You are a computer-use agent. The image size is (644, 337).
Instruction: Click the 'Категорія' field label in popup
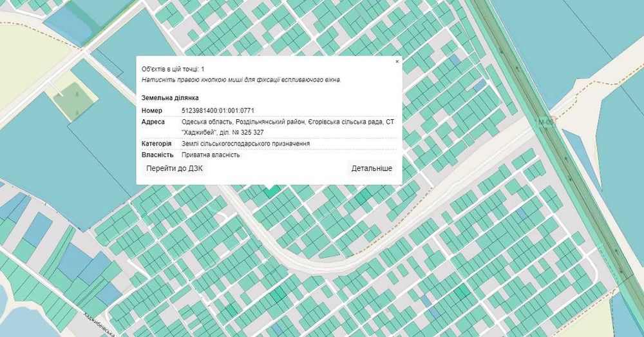coord(156,143)
